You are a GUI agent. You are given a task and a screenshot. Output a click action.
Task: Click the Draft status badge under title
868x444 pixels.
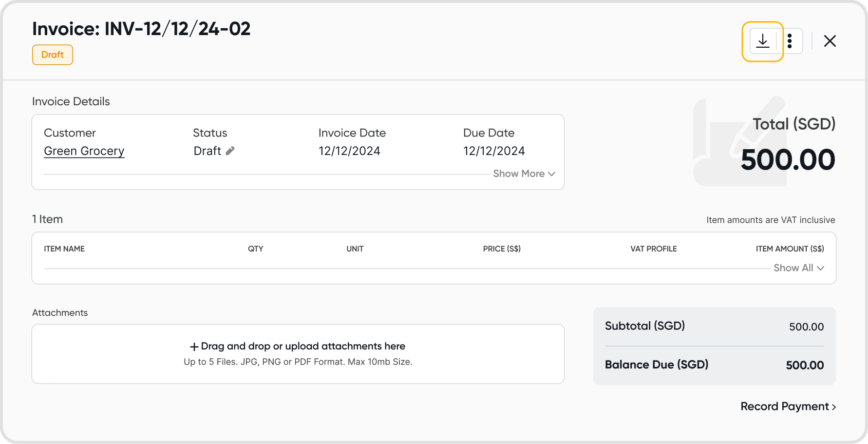53,55
